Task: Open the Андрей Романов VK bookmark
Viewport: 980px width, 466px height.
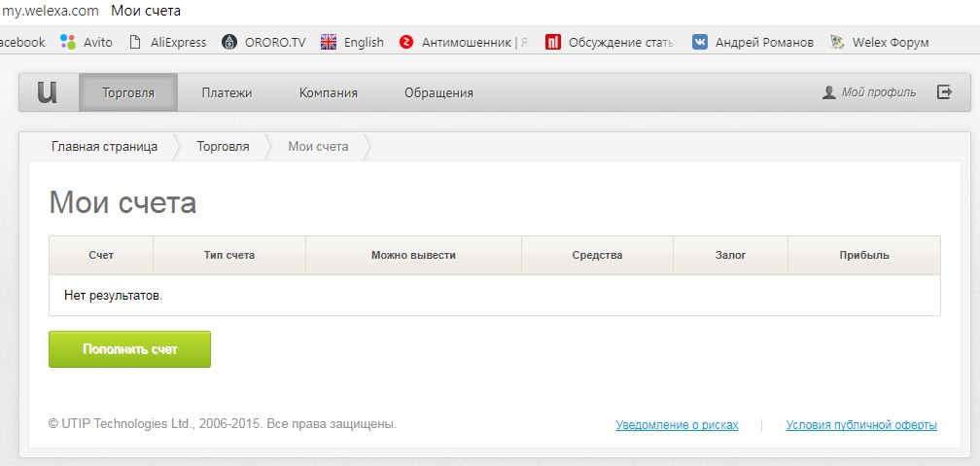Action: point(753,42)
